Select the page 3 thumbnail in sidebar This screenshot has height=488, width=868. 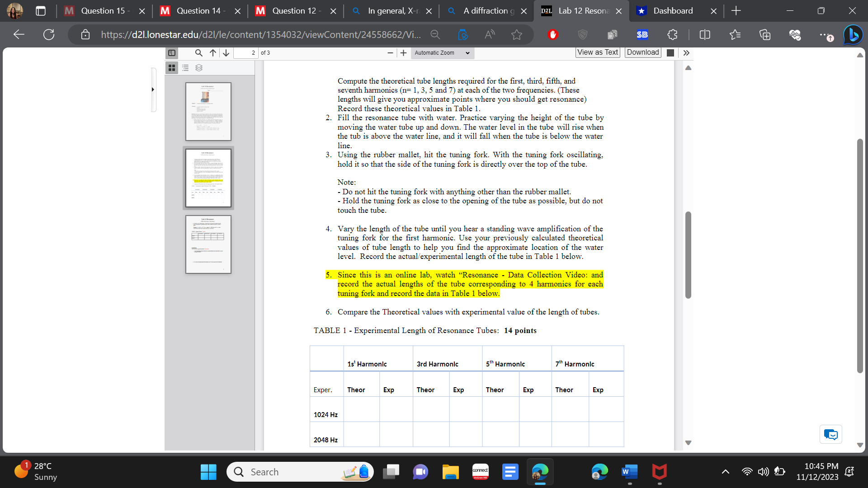click(x=208, y=244)
